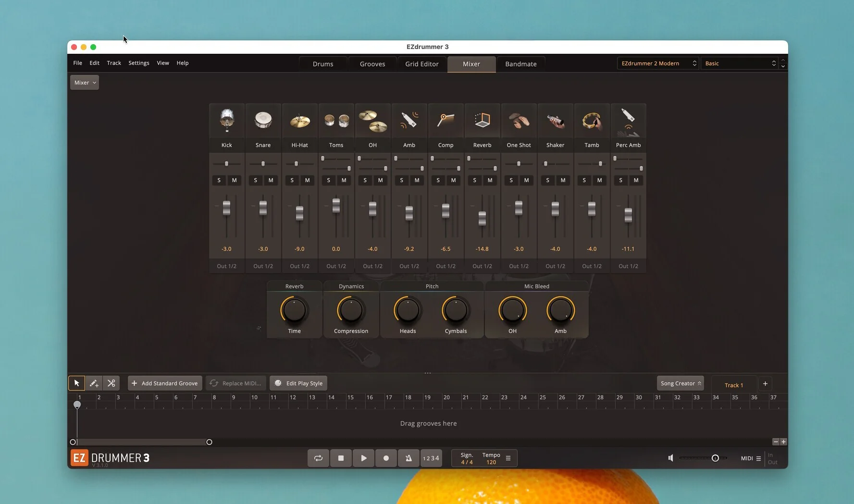Viewport: 854px width, 504px height.
Task: Expand the Mixer view dropdown
Action: pos(85,83)
